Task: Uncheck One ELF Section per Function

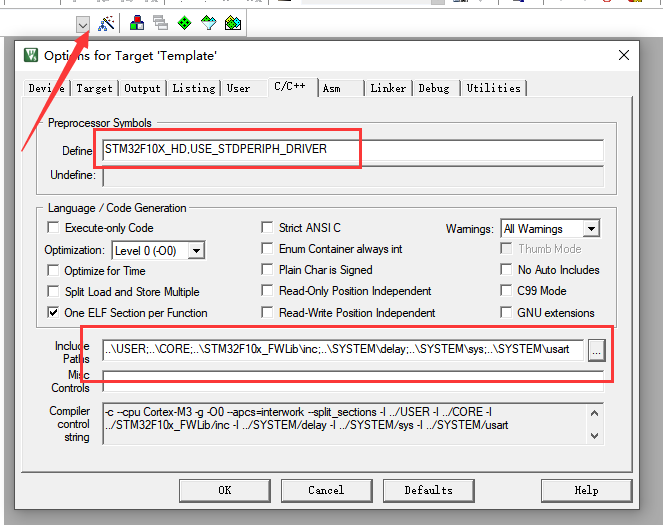Action: 53,312
